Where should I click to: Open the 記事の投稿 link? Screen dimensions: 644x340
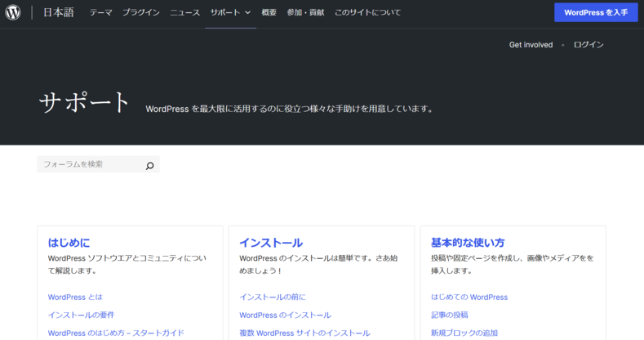(x=449, y=315)
